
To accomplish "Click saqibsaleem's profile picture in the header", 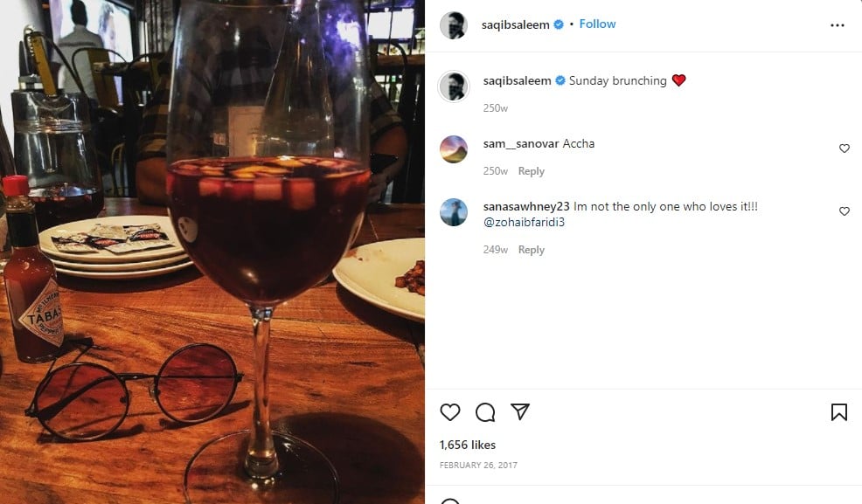I will [x=453, y=24].
